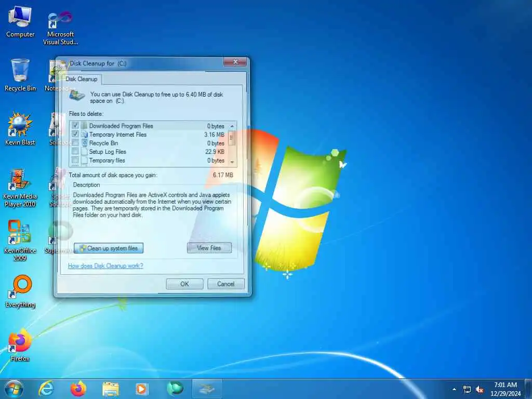Viewport: 532px width, 399px height.
Task: Check the Recycle Bin checkbox in the list
Action: [75, 143]
